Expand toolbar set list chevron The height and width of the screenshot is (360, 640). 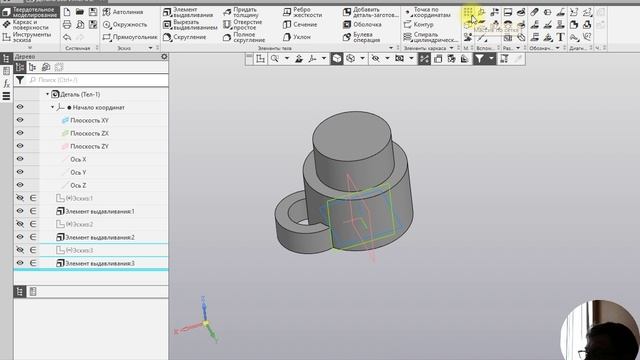(x=29, y=48)
